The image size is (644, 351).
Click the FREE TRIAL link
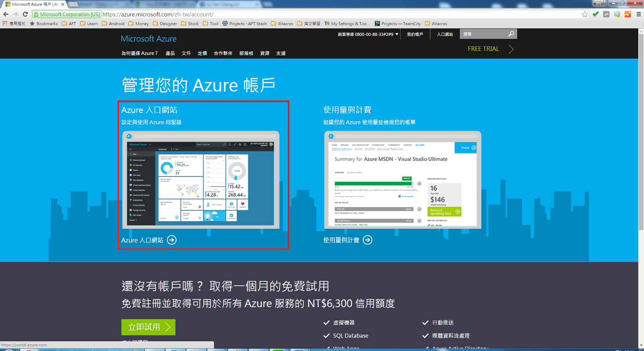[x=483, y=49]
